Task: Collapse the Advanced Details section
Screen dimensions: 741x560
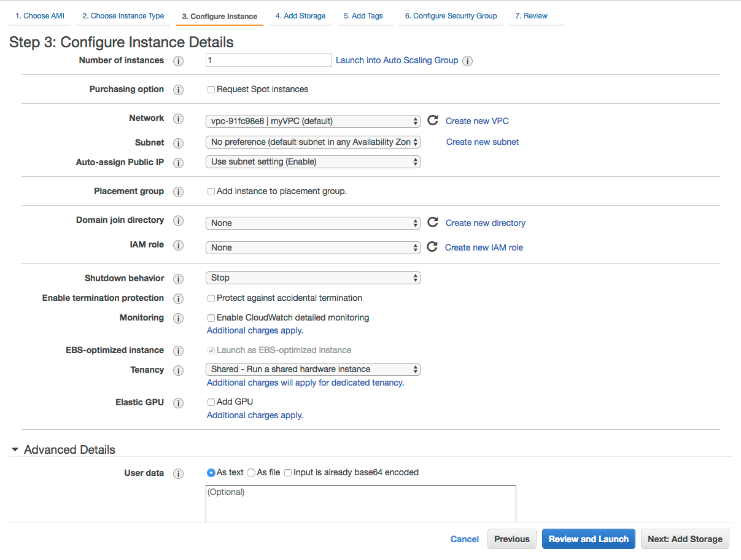Action: 15,450
